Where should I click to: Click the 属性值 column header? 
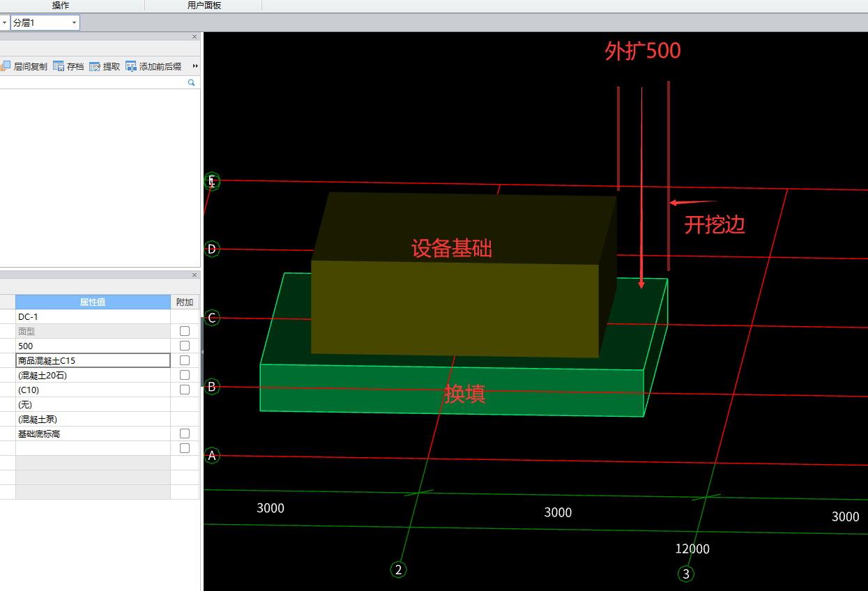click(93, 302)
